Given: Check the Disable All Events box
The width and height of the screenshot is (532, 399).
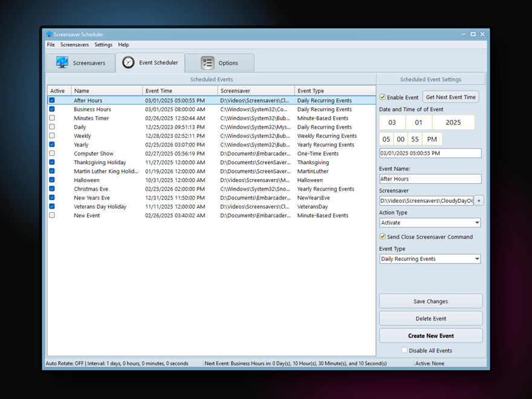Looking at the screenshot, I should click(x=404, y=351).
